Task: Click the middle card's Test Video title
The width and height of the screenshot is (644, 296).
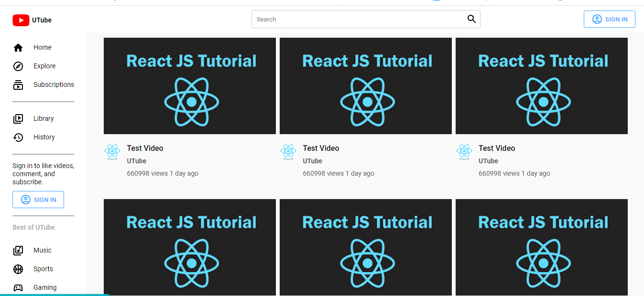Action: coord(321,148)
